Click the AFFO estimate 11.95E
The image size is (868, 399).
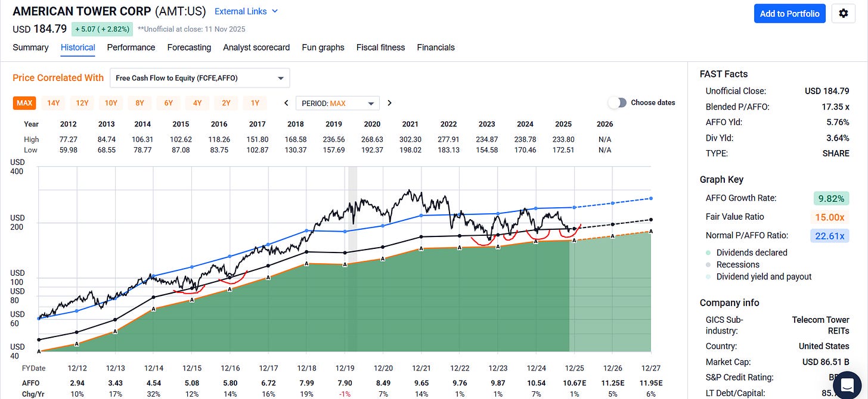click(650, 382)
